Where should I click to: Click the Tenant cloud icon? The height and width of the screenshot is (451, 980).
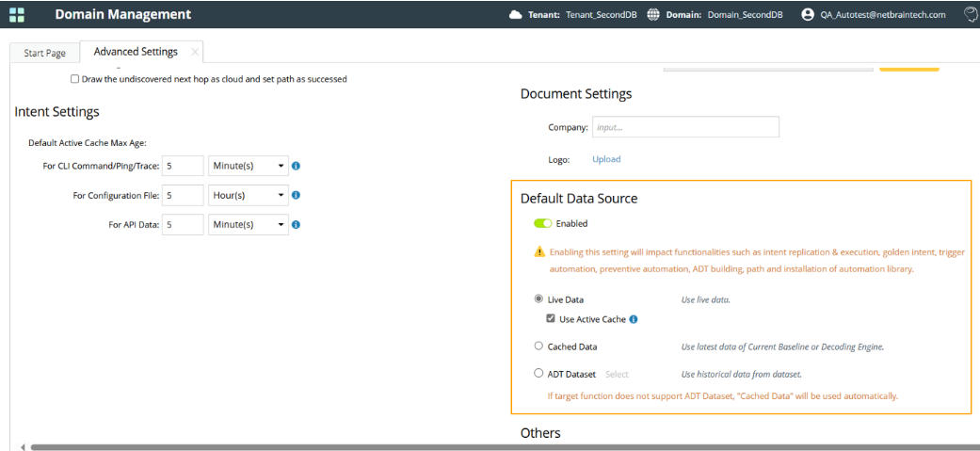(x=515, y=14)
